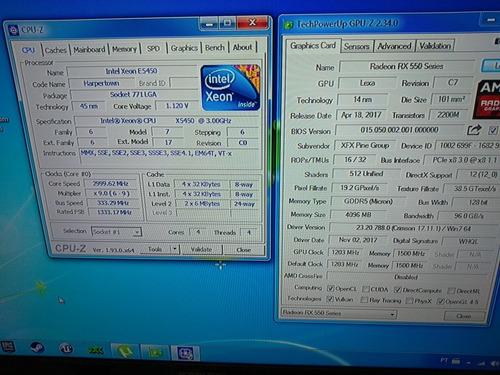The image size is (500, 375).
Task: Click the Intel Xeon inside logo
Action: point(231,88)
